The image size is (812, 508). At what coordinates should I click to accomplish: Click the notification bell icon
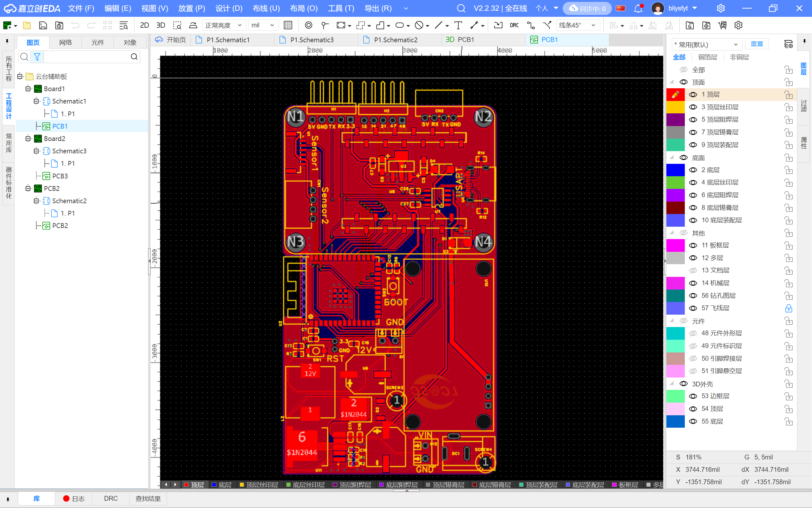pos(638,8)
